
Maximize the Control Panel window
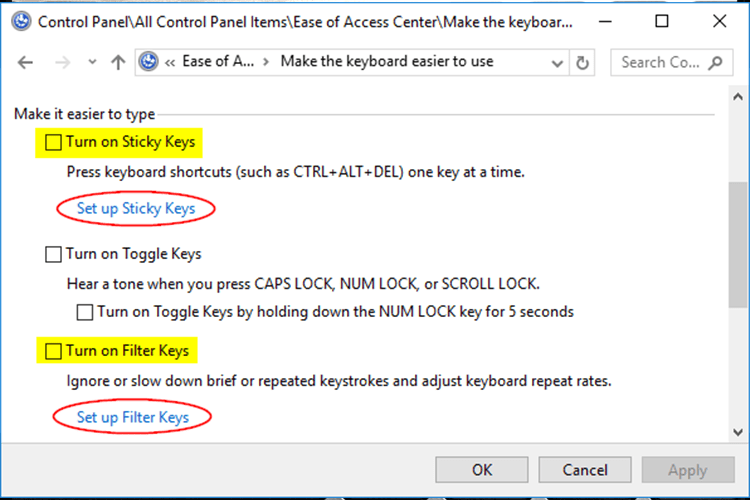(662, 21)
